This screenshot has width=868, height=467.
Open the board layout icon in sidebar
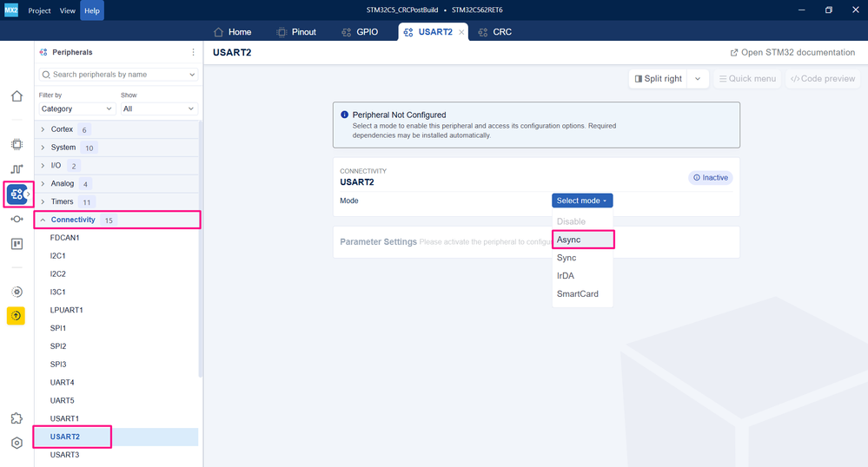point(17,244)
